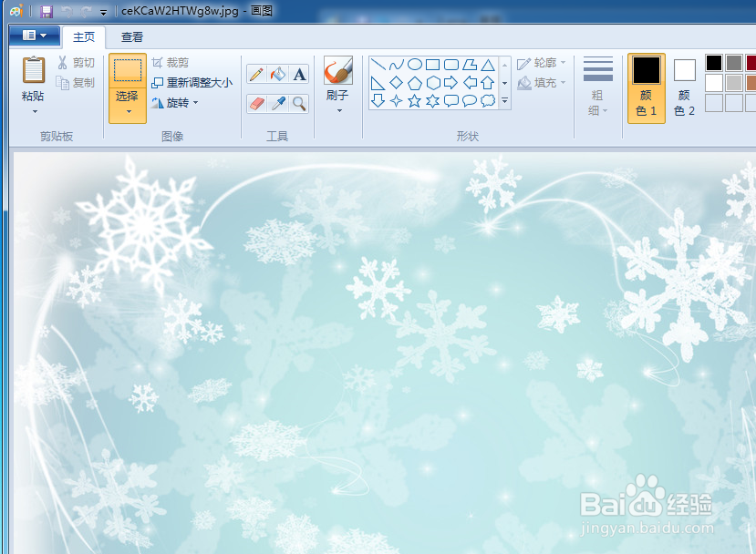The width and height of the screenshot is (756, 554).
Task: Choose the Up arrow shape
Action: pos(488,83)
